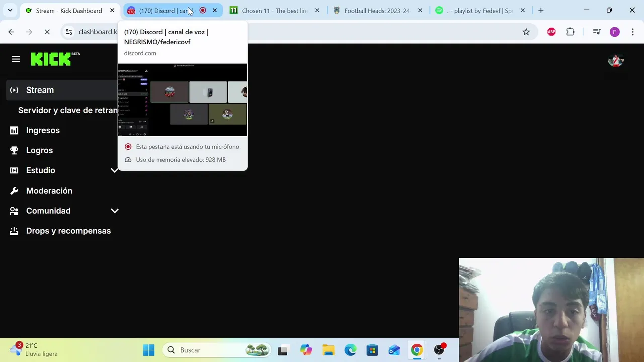Click the Estudio icon
Image resolution: width=644 pixels, height=362 pixels.
(x=14, y=170)
